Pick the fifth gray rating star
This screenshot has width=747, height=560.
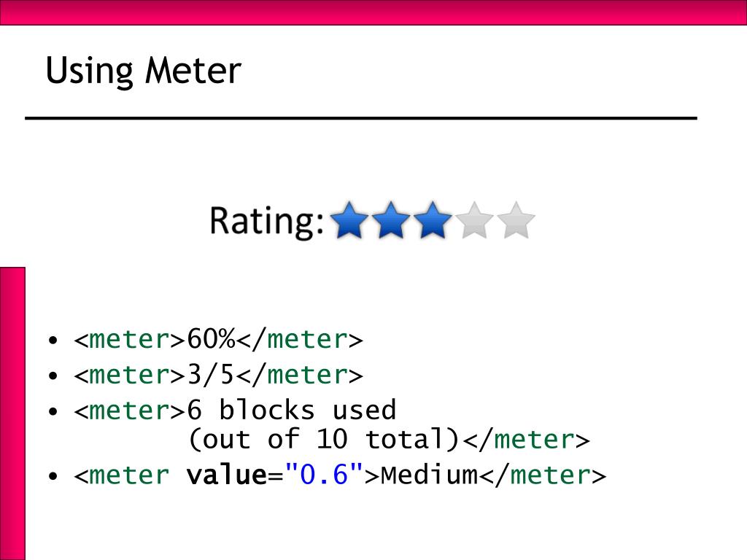tap(516, 220)
